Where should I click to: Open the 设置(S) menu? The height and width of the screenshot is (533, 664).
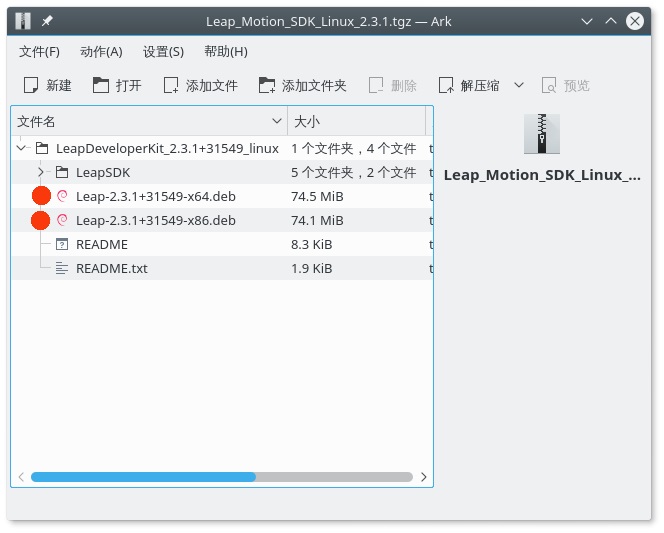tap(163, 52)
